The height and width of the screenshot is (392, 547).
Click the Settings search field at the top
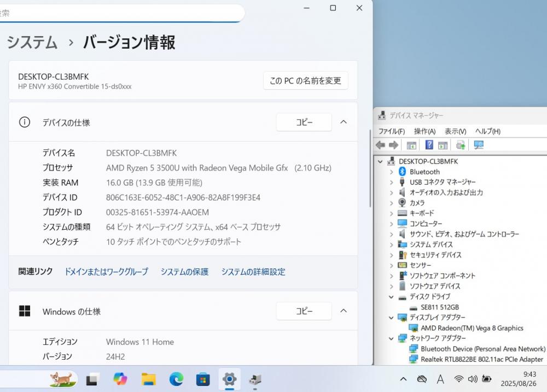click(x=121, y=13)
